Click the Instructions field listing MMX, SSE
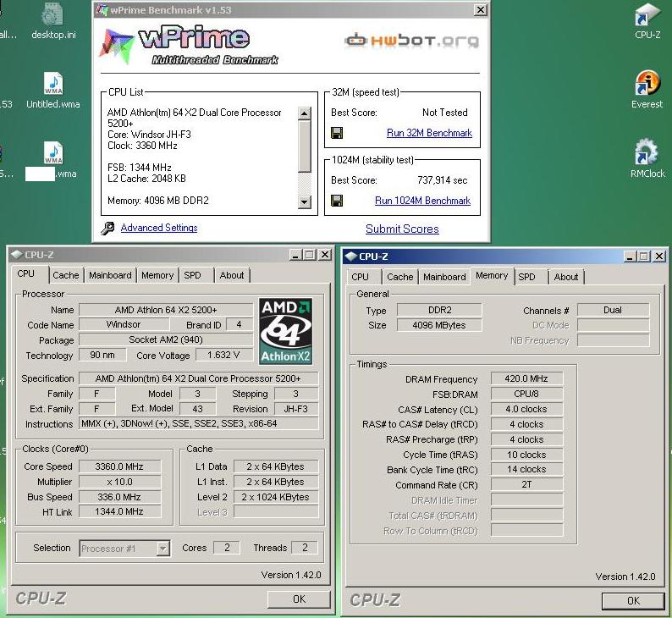Image resolution: width=672 pixels, height=618 pixels. click(198, 424)
